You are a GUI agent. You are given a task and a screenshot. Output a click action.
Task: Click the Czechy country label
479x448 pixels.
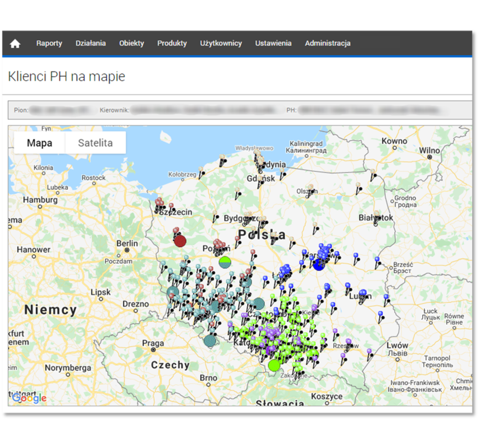pyautogui.click(x=170, y=365)
